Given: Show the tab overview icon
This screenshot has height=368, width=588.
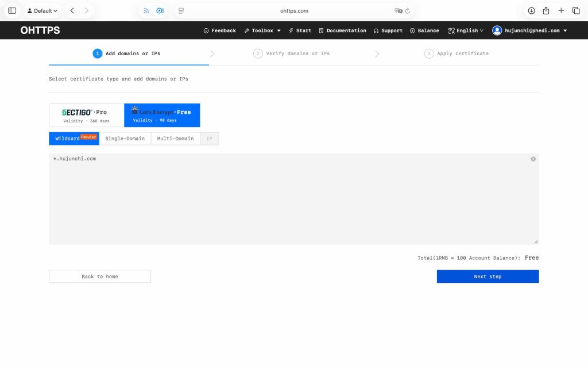Looking at the screenshot, I should (x=576, y=10).
